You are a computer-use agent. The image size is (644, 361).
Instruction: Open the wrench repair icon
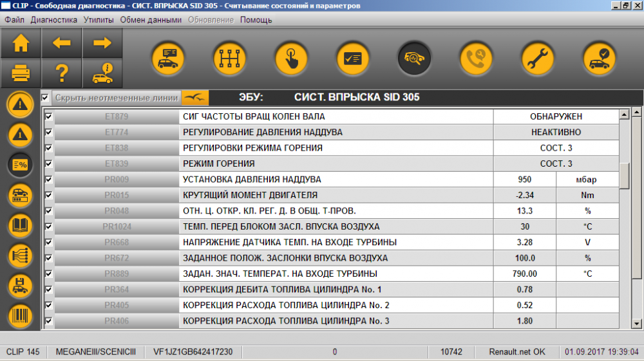[x=538, y=59]
